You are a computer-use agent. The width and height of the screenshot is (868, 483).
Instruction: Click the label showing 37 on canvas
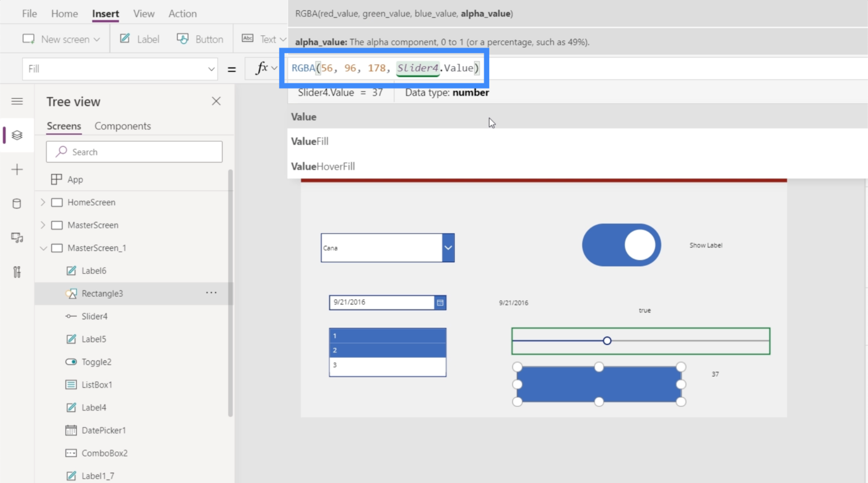[715, 374]
